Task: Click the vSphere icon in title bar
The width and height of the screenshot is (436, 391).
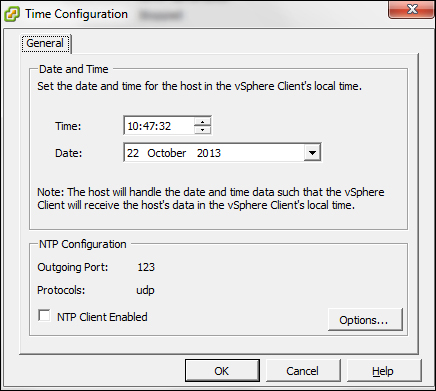Action: click(12, 14)
